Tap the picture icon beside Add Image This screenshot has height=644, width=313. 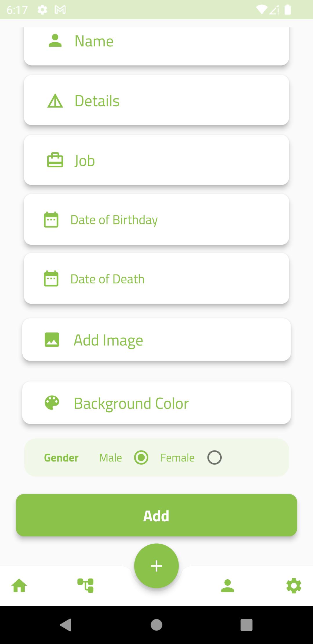[52, 340]
